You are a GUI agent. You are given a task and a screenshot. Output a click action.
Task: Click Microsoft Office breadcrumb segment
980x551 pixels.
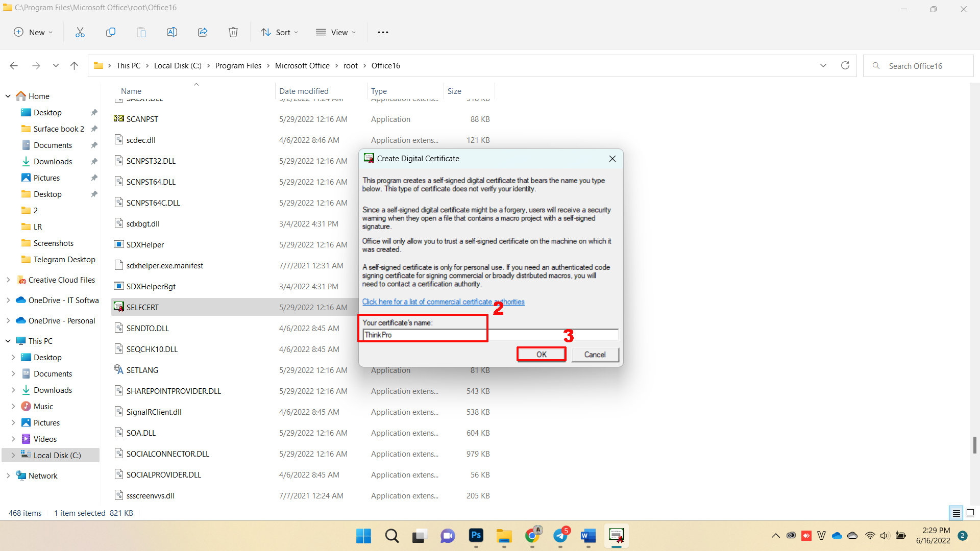(302, 66)
